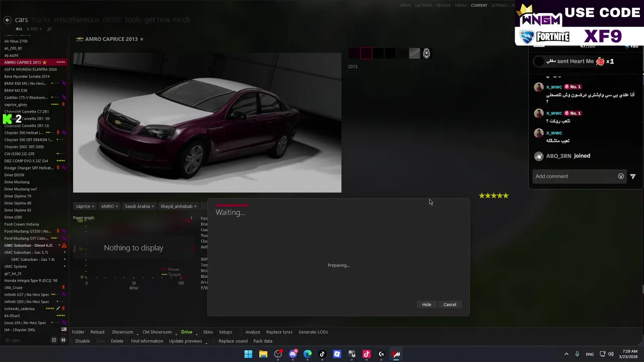Remove the AMRO tag

117,207
